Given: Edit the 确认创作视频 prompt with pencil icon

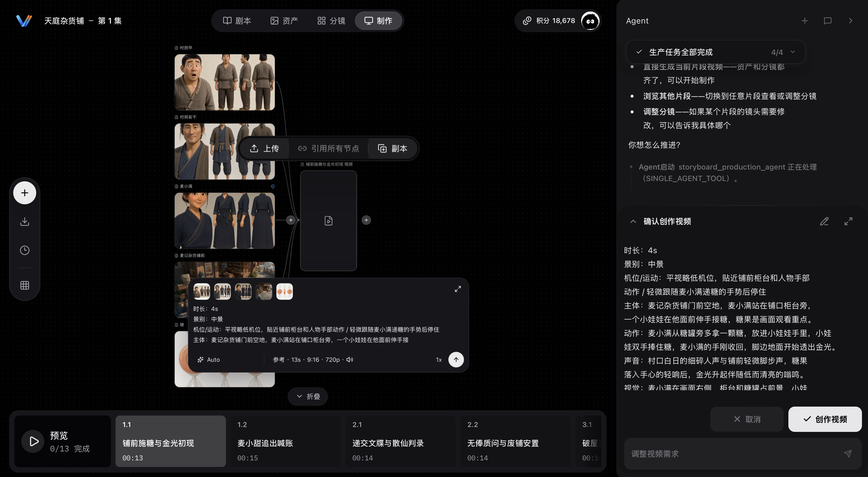Looking at the screenshot, I should click(824, 221).
